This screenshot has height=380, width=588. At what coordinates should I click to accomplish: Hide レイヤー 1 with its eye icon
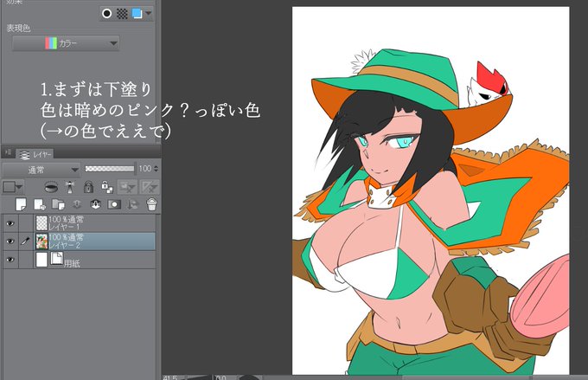(x=10, y=223)
